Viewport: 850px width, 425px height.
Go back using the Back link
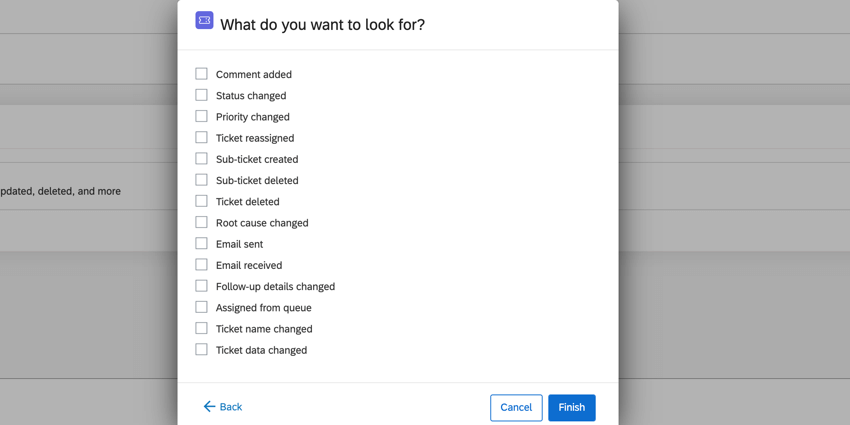(230, 407)
